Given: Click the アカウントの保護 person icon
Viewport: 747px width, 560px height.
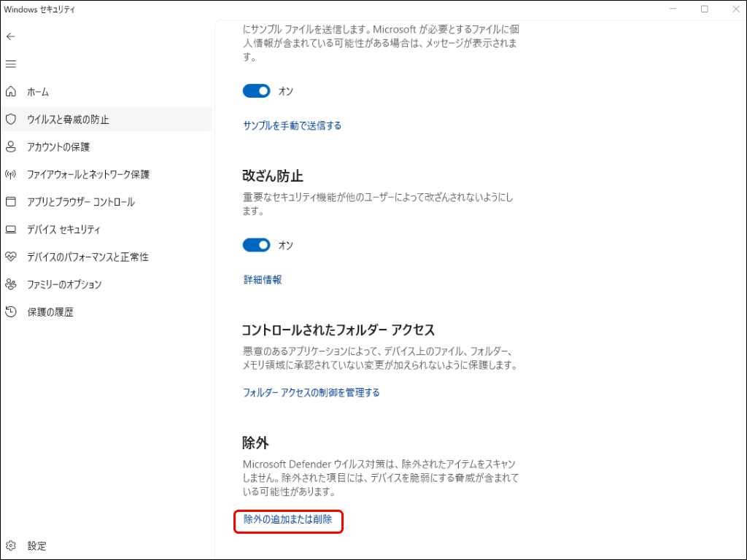Looking at the screenshot, I should [x=11, y=147].
